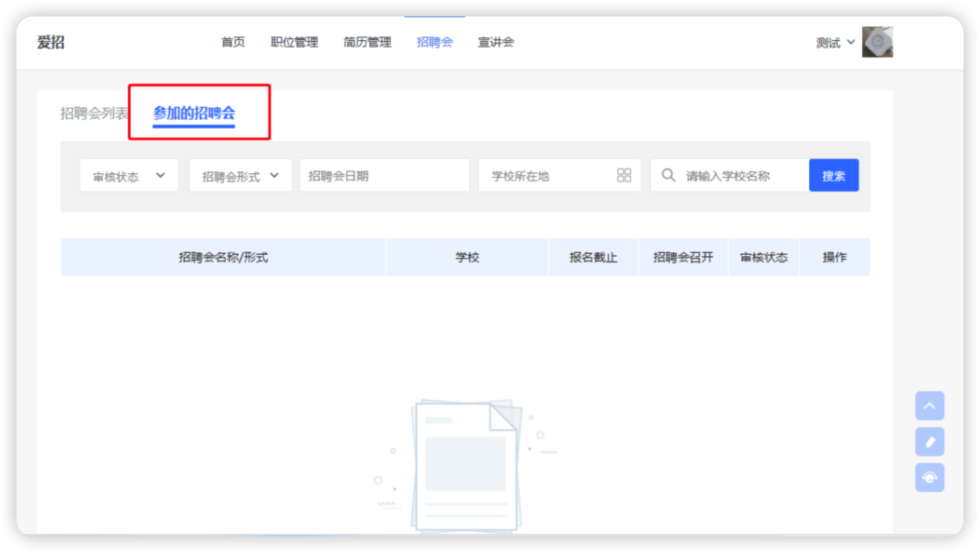Click the grid icon in 学校所在地 field

coord(624,175)
